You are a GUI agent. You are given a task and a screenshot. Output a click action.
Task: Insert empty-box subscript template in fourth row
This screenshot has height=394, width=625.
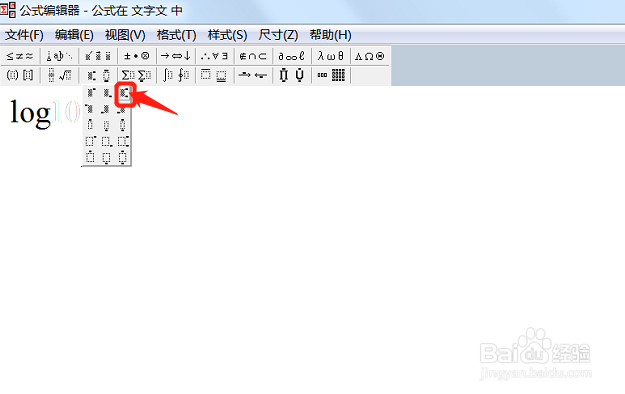point(106,141)
